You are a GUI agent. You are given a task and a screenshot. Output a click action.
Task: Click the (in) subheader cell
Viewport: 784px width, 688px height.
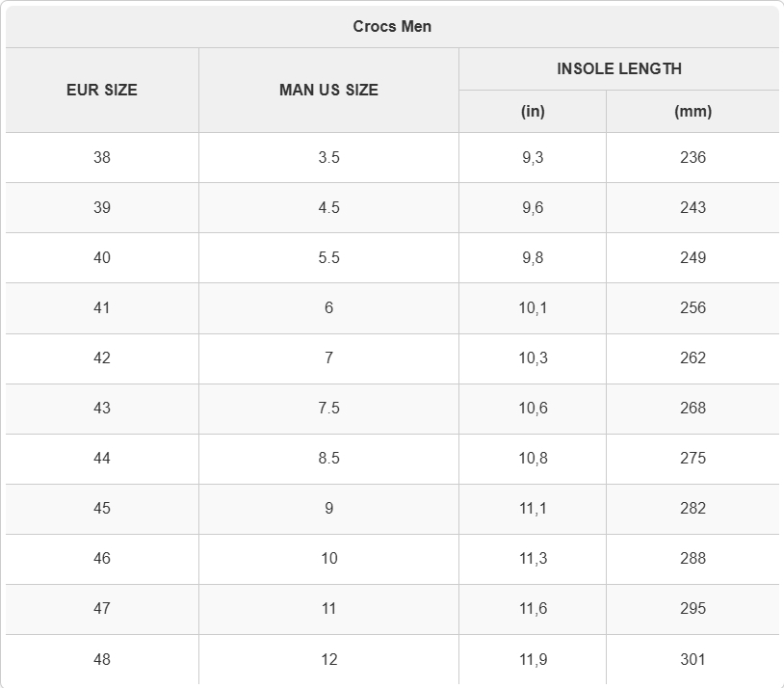click(x=533, y=112)
